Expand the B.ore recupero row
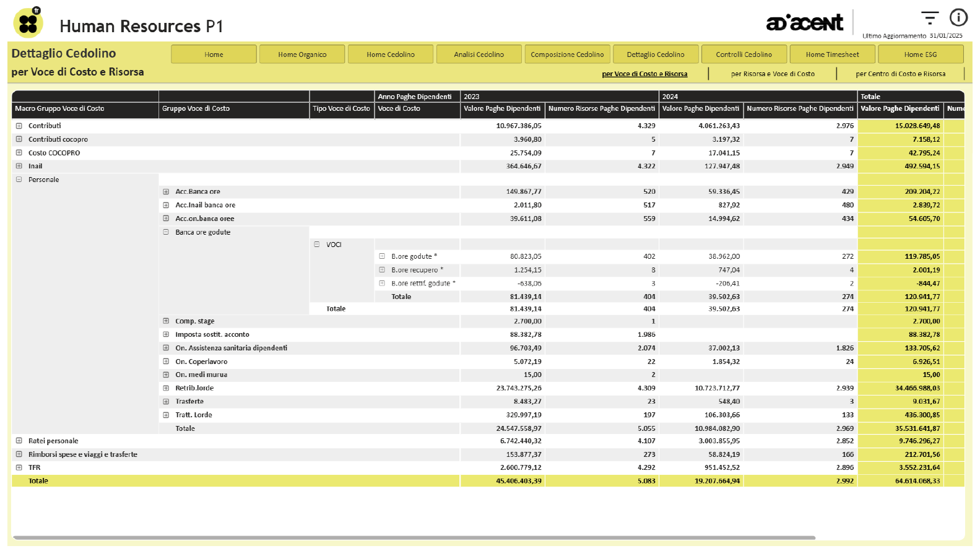 point(382,270)
